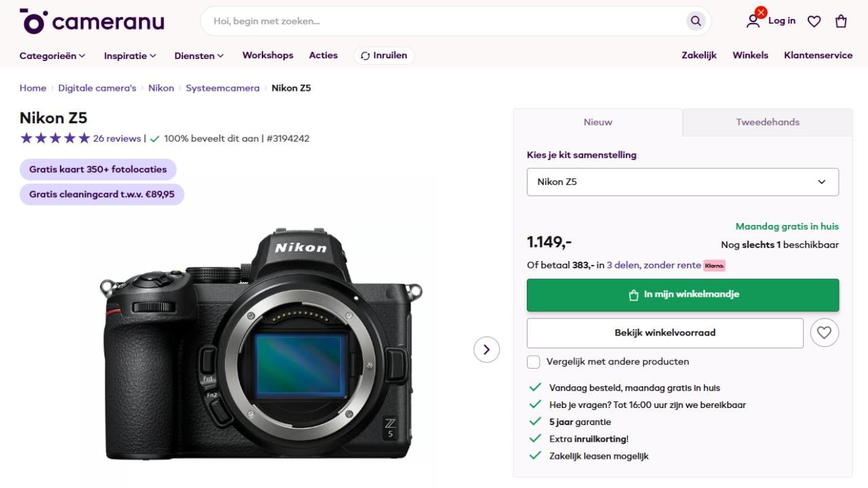
Task: Open the shopping bag icon in header
Action: pyautogui.click(x=841, y=21)
